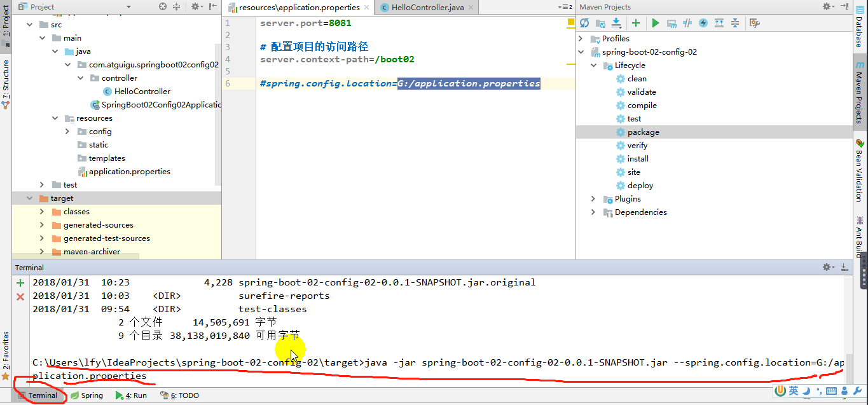This screenshot has height=405, width=868.
Task: Toggle 1: Project side tab
Action: 6,27
